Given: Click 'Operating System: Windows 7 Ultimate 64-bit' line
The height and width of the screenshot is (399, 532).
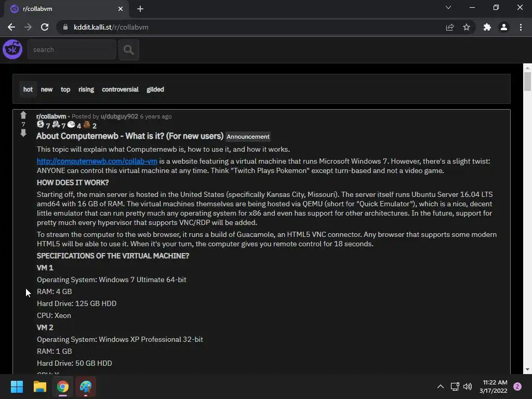Looking at the screenshot, I should [111, 280].
